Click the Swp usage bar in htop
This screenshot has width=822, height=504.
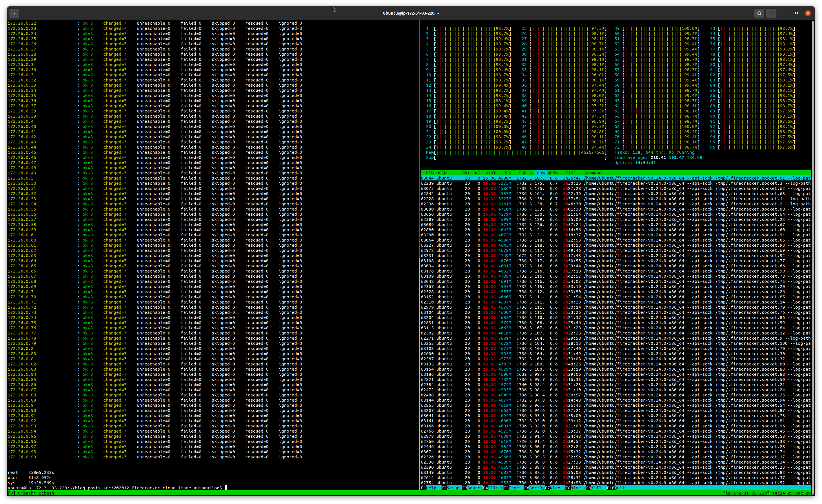click(516, 157)
